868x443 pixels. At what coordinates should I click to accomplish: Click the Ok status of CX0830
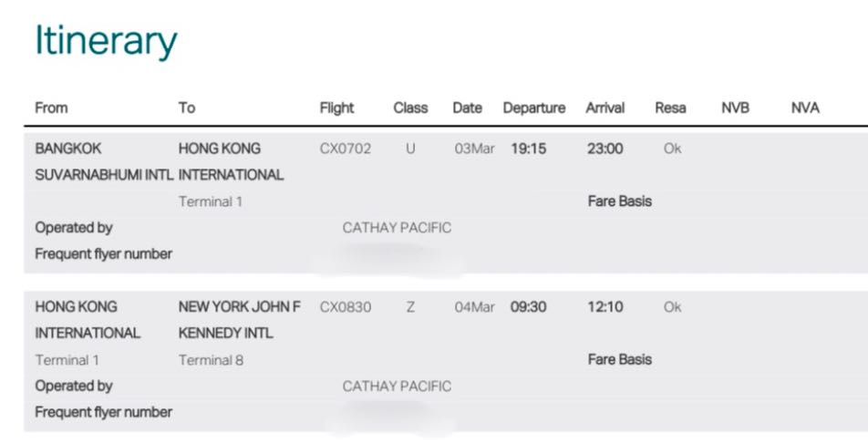pos(672,307)
